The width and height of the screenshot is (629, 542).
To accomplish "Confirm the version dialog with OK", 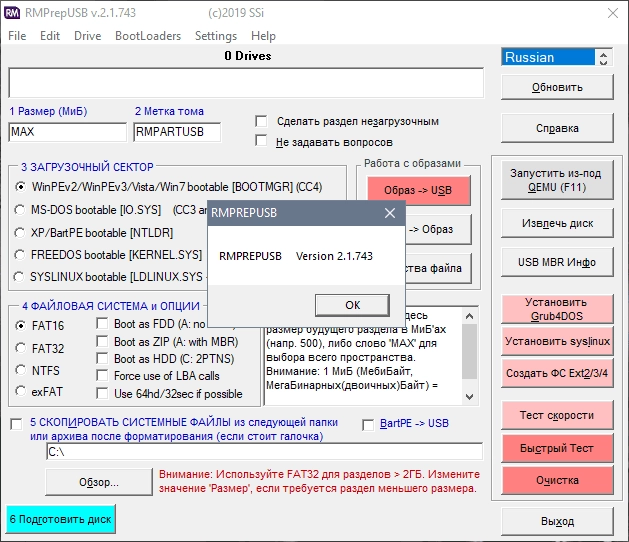I will pos(352,305).
